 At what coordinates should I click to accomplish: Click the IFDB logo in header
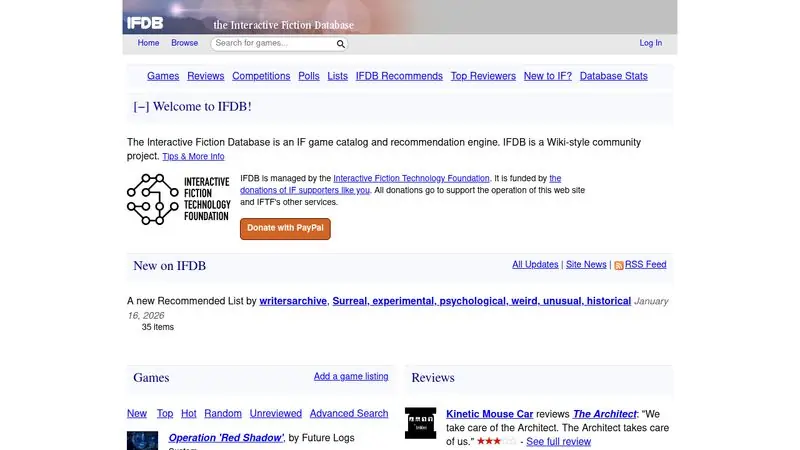pos(145,23)
